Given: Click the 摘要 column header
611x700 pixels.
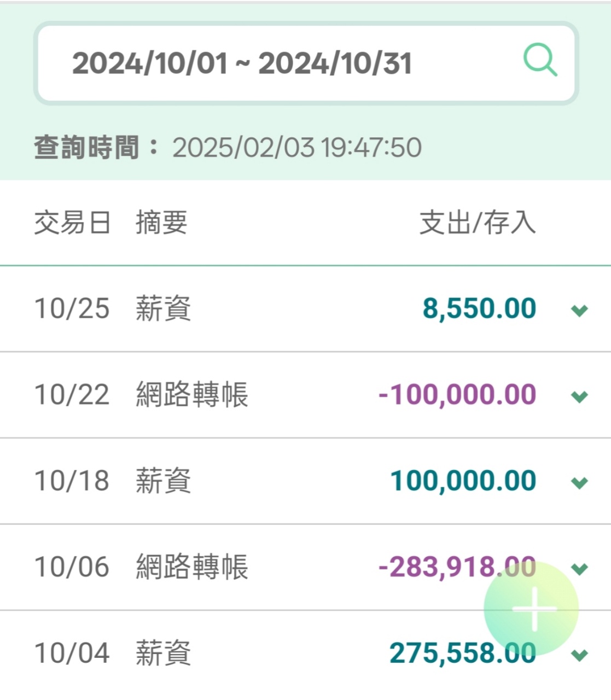Looking at the screenshot, I should (161, 223).
